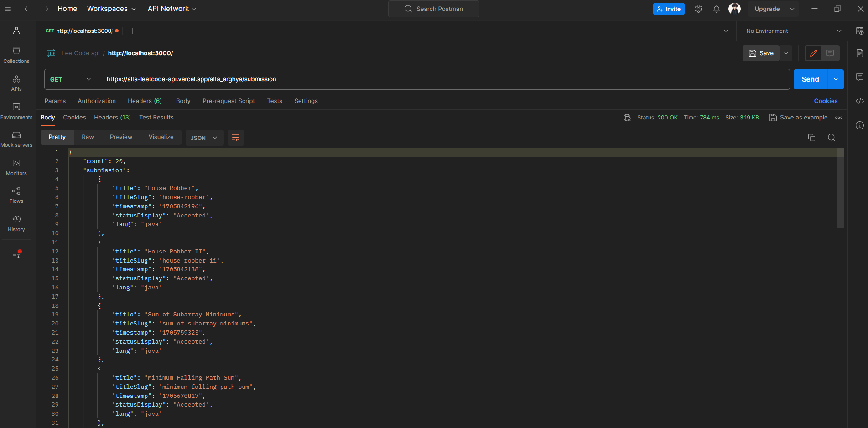Search within response using magnifier icon
This screenshot has height=428, width=868.
coord(832,138)
